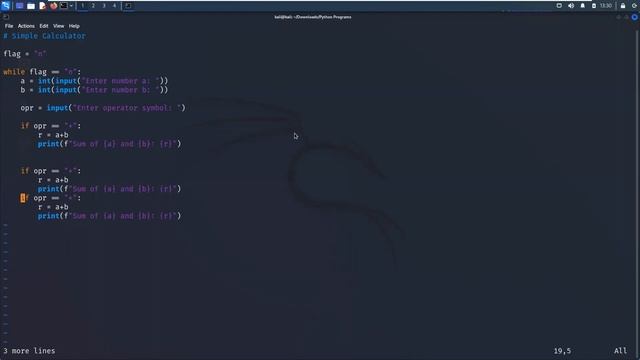Screen dimensions: 640x360
Task: Click the vim cursor on highlighted 'if'
Action: point(23,198)
